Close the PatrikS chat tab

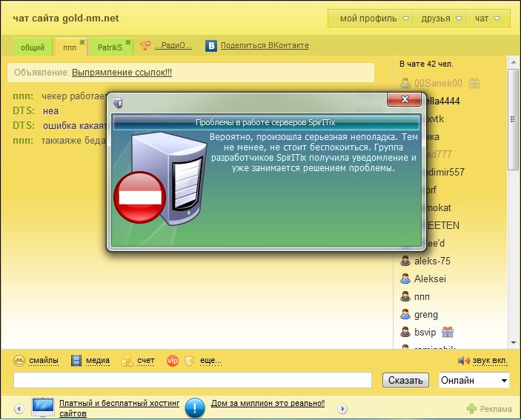point(128,42)
